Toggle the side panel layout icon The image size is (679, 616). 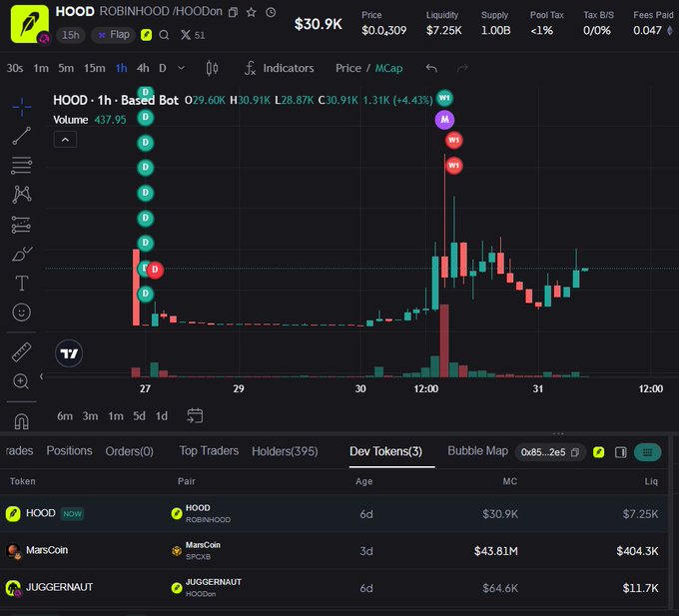click(620, 452)
